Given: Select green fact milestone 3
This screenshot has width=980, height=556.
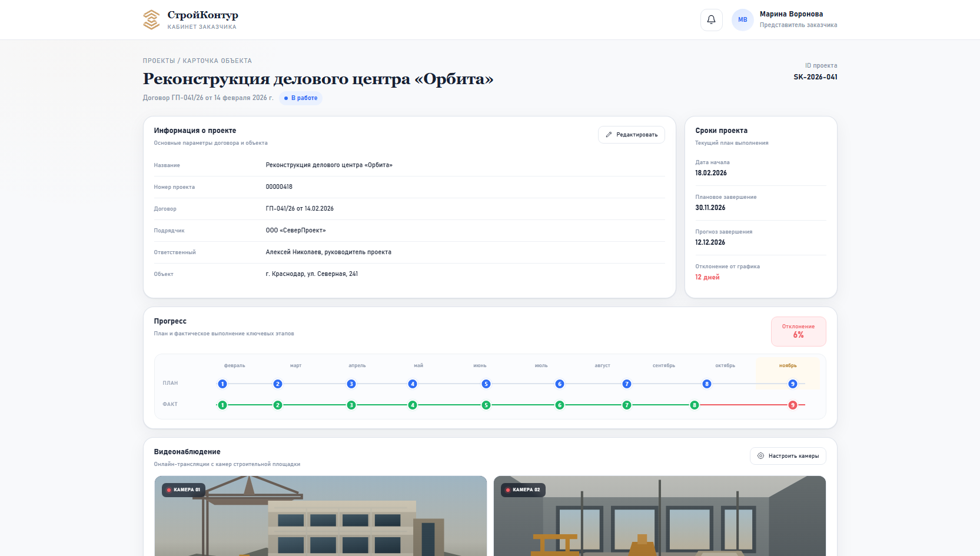Looking at the screenshot, I should tap(351, 405).
